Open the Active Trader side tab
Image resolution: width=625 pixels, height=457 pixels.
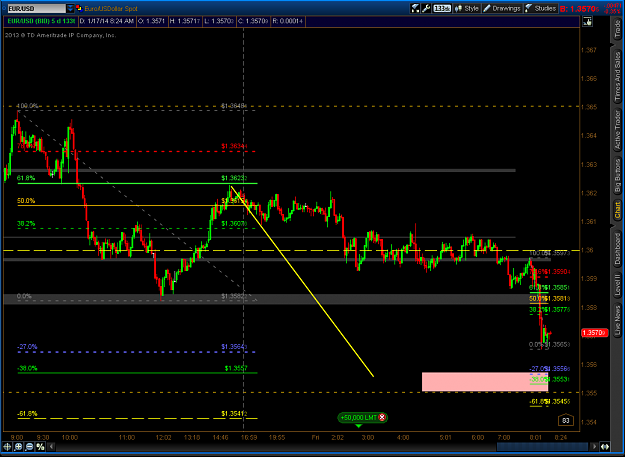(x=617, y=129)
